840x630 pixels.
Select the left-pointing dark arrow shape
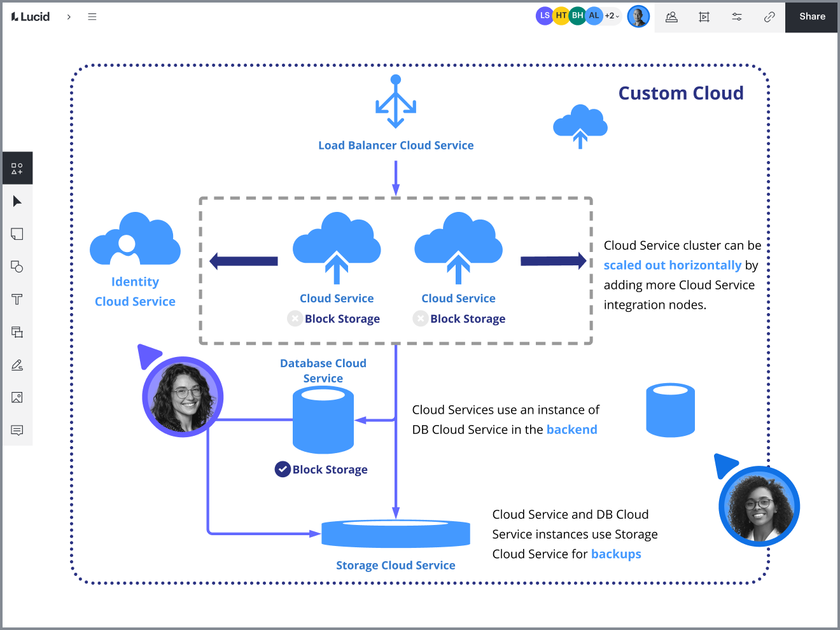coord(244,261)
